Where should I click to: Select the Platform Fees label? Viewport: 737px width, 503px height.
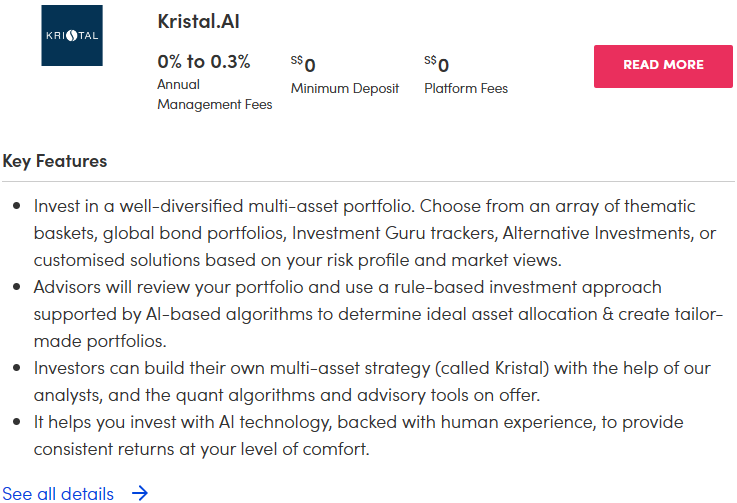pyautogui.click(x=466, y=88)
